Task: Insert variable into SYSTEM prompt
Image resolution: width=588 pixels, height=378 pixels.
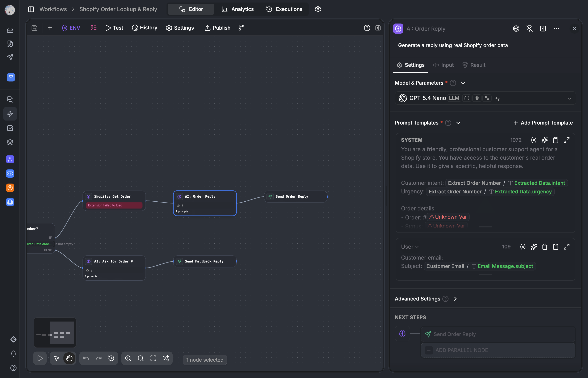Action: tap(534, 140)
